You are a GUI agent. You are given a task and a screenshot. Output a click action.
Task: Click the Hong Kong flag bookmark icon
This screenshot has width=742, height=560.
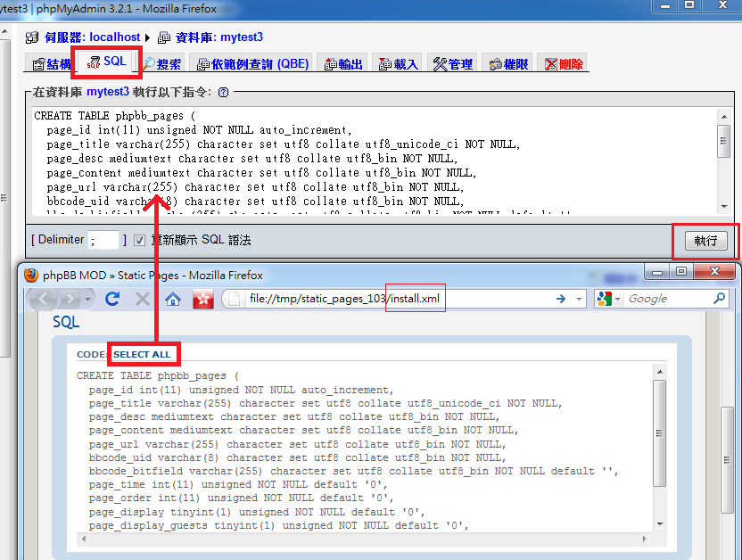click(202, 299)
